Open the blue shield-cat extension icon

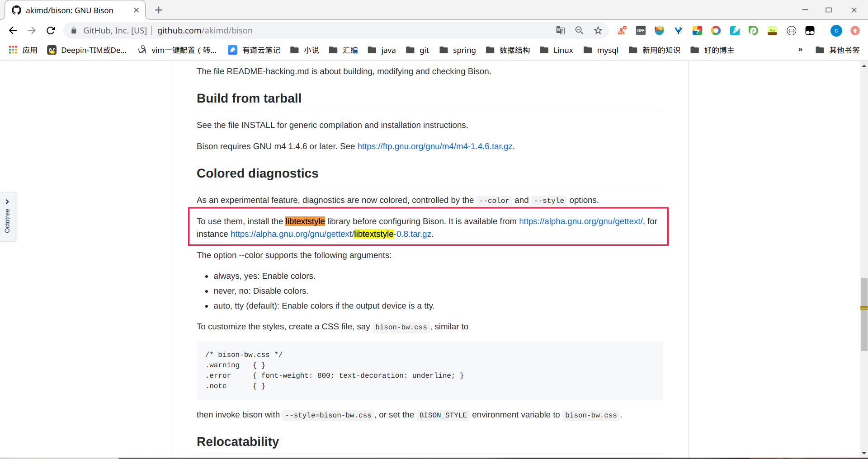point(660,30)
